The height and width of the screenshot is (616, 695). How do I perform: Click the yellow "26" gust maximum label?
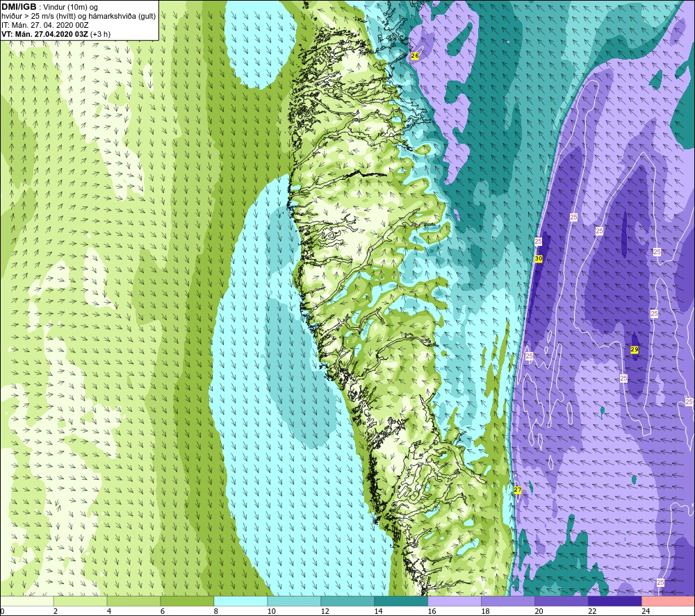pyautogui.click(x=415, y=56)
